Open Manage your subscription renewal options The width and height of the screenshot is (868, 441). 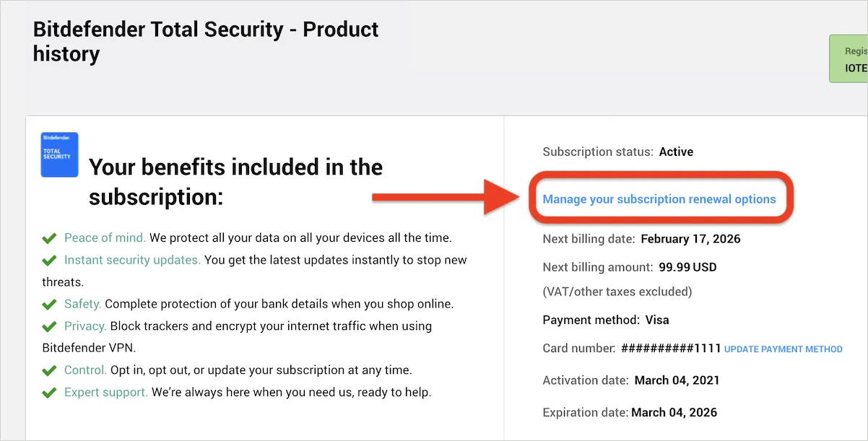click(659, 199)
